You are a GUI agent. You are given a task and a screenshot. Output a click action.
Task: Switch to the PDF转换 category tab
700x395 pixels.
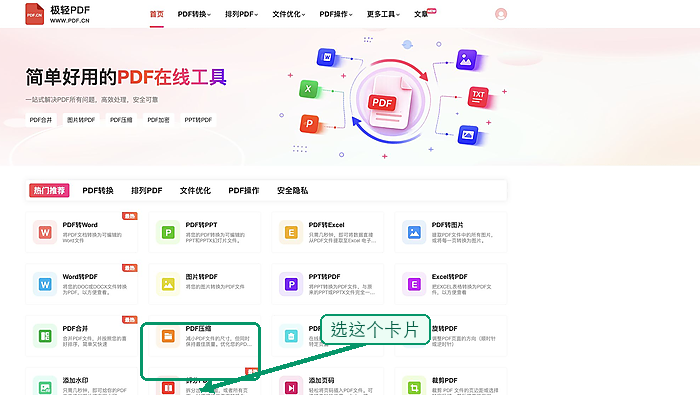point(98,191)
